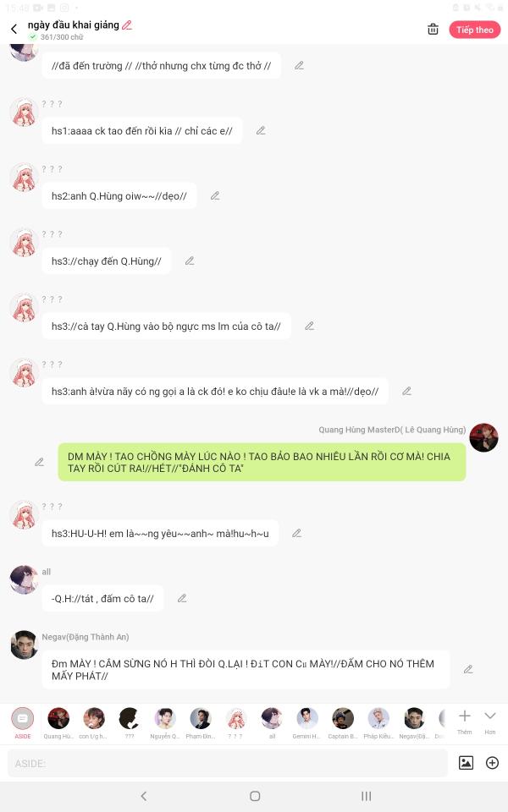Edit the 'hs3://chạy đến Q.Hùng//' message
The image size is (508, 812).
click(x=190, y=261)
